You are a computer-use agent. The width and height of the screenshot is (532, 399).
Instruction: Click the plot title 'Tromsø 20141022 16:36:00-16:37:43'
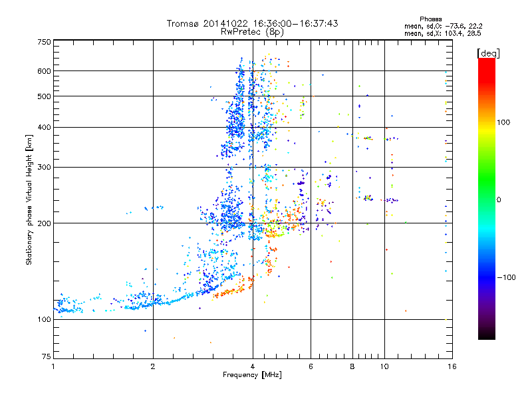pos(252,23)
